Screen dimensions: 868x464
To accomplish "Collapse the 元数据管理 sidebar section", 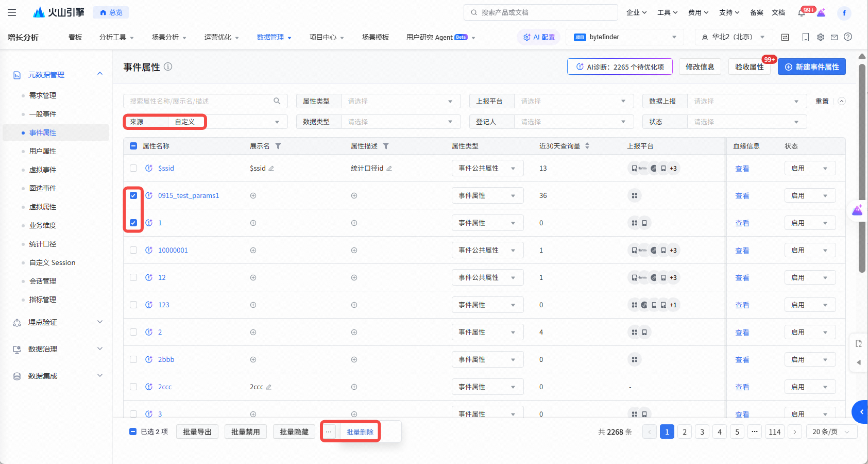I will coord(100,74).
